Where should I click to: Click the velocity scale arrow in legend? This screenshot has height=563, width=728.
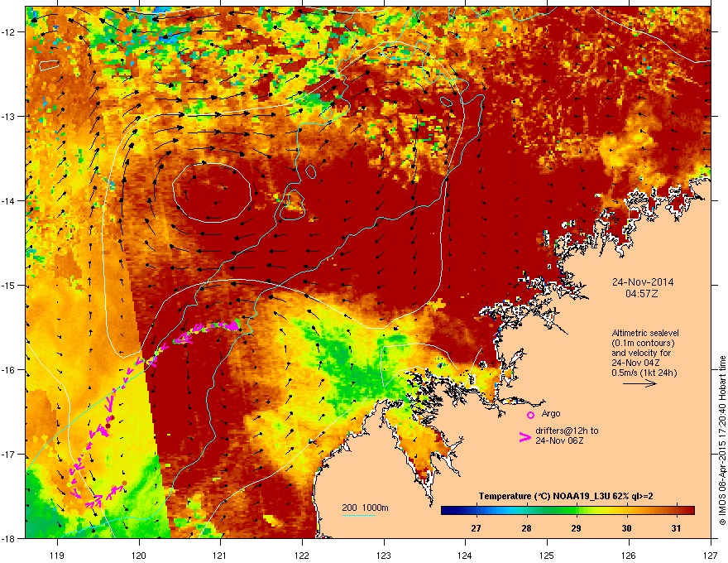click(639, 383)
